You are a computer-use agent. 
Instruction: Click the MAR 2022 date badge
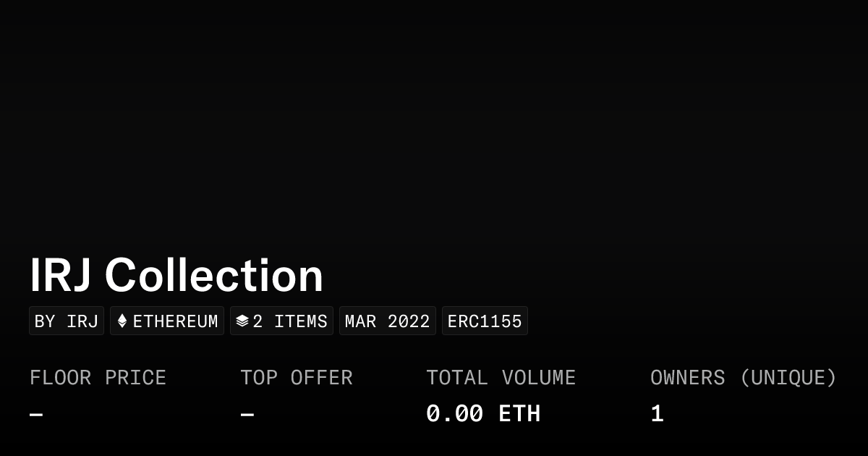click(387, 321)
